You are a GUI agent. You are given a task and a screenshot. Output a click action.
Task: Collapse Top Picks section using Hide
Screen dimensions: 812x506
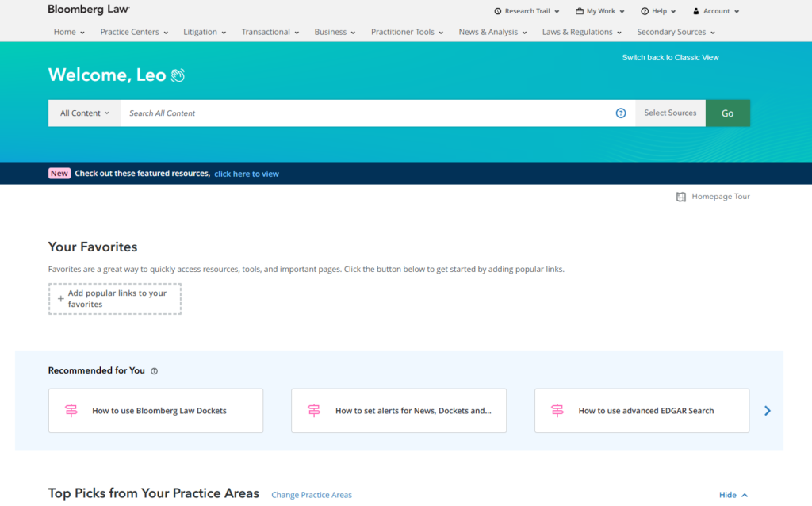coord(733,495)
